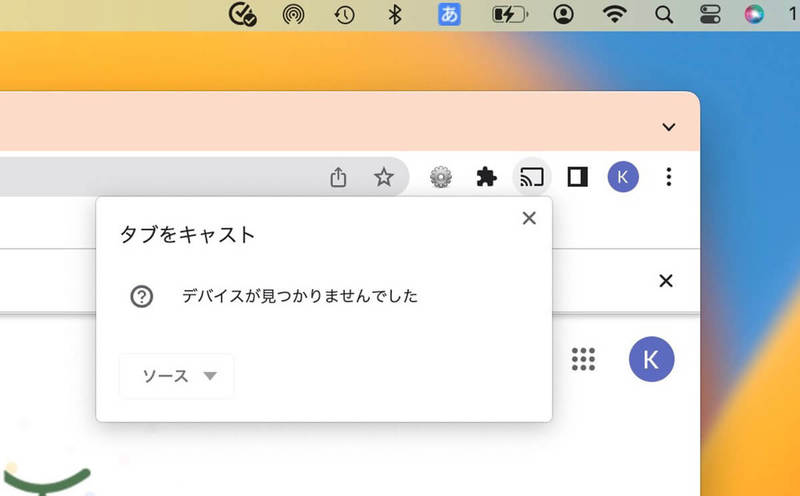Click the gear extension icon
Image resolution: width=800 pixels, height=496 pixels.
pyautogui.click(x=441, y=177)
